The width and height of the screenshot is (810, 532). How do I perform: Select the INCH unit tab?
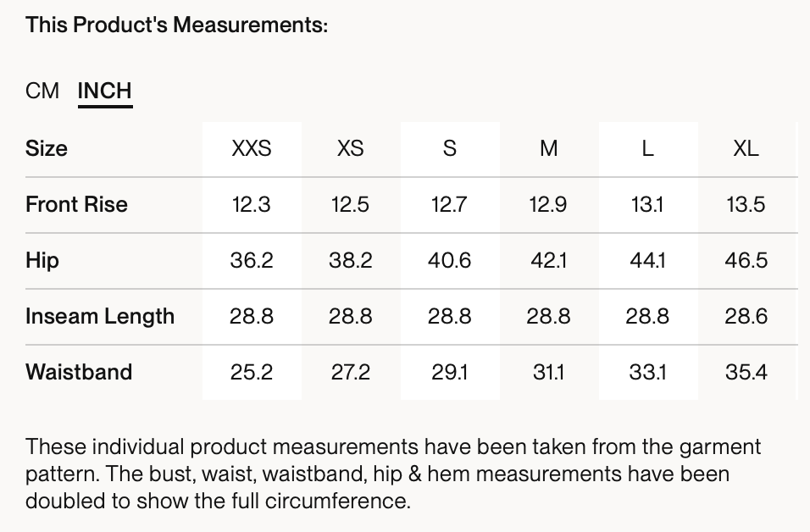(105, 91)
